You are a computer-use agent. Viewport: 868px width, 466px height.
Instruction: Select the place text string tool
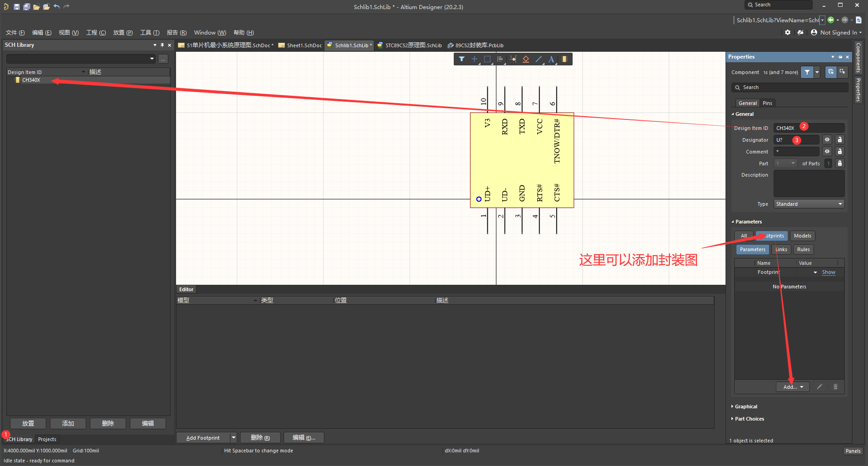coord(551,59)
